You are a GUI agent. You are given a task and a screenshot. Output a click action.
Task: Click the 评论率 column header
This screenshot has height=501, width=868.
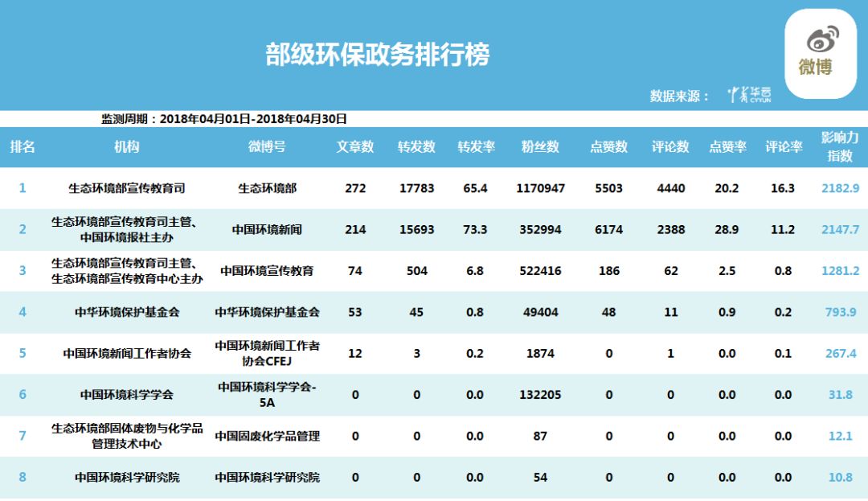[x=784, y=146]
